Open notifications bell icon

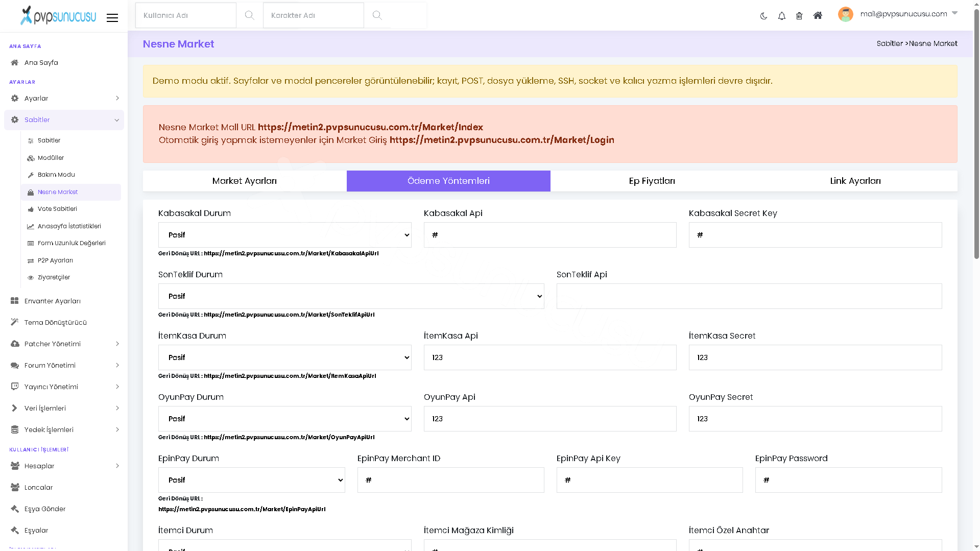coord(781,16)
